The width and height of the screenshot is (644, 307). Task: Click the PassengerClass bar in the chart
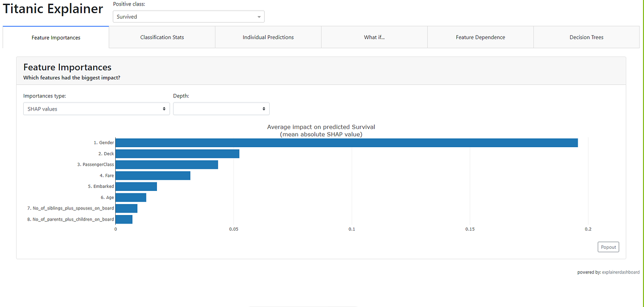[x=166, y=164]
